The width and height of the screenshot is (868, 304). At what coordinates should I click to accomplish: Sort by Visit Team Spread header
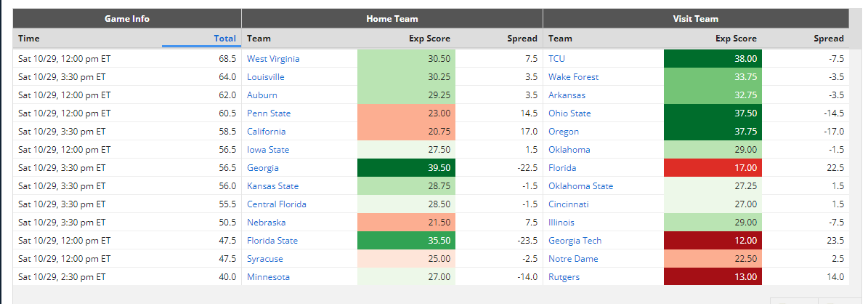pos(829,39)
